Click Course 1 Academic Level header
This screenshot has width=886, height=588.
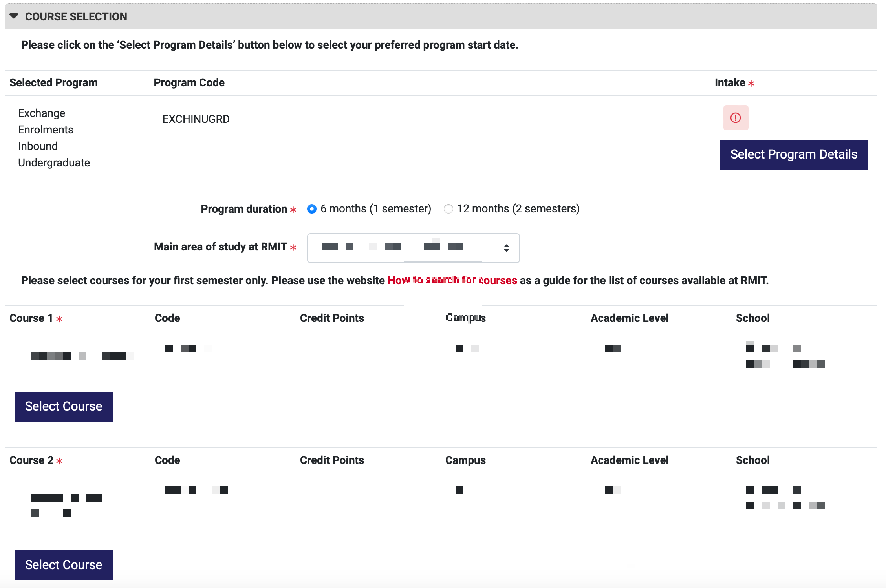[629, 318]
